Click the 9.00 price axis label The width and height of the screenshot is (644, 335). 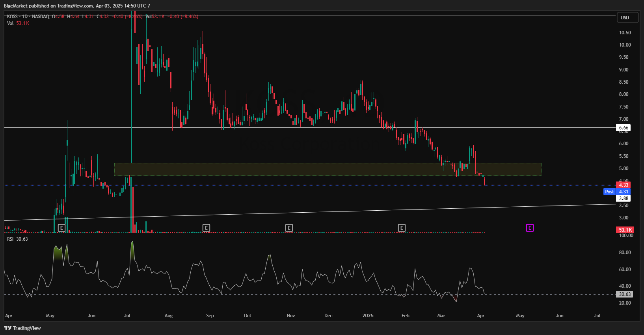624,70
